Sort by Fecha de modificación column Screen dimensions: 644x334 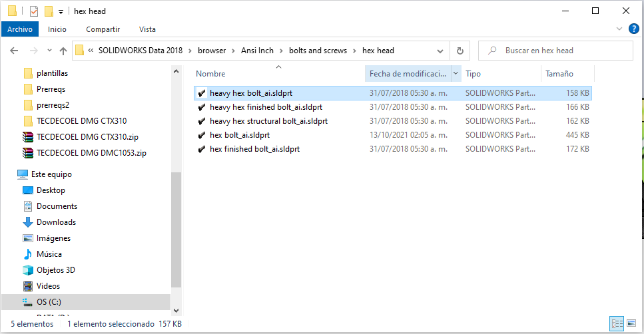point(408,73)
